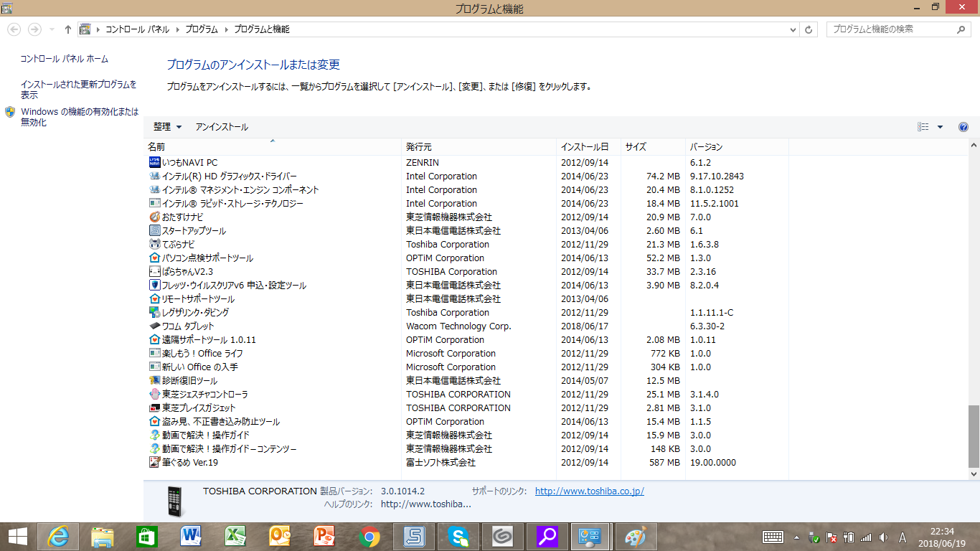Open the Windows Start button
Image resolution: width=980 pixels, height=551 pixels.
(x=17, y=537)
